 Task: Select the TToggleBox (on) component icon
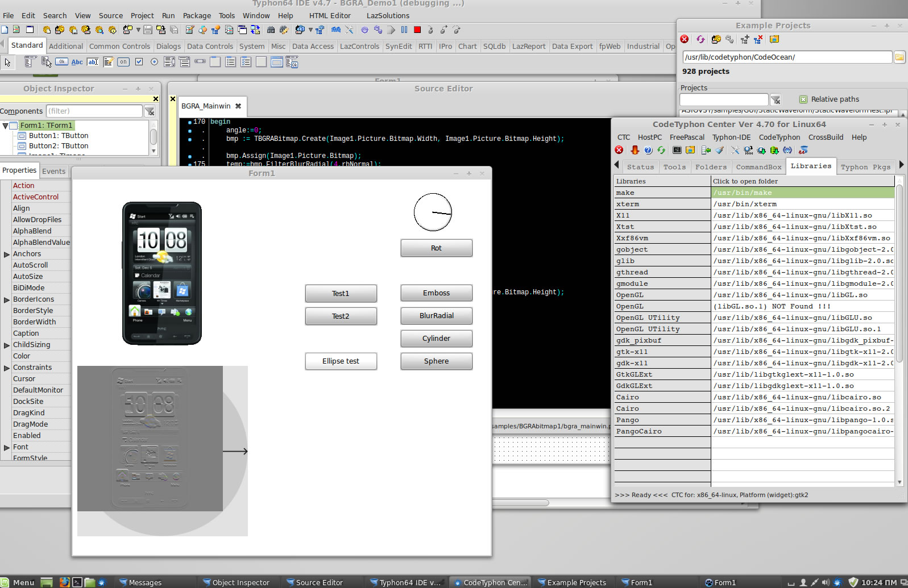click(x=123, y=62)
